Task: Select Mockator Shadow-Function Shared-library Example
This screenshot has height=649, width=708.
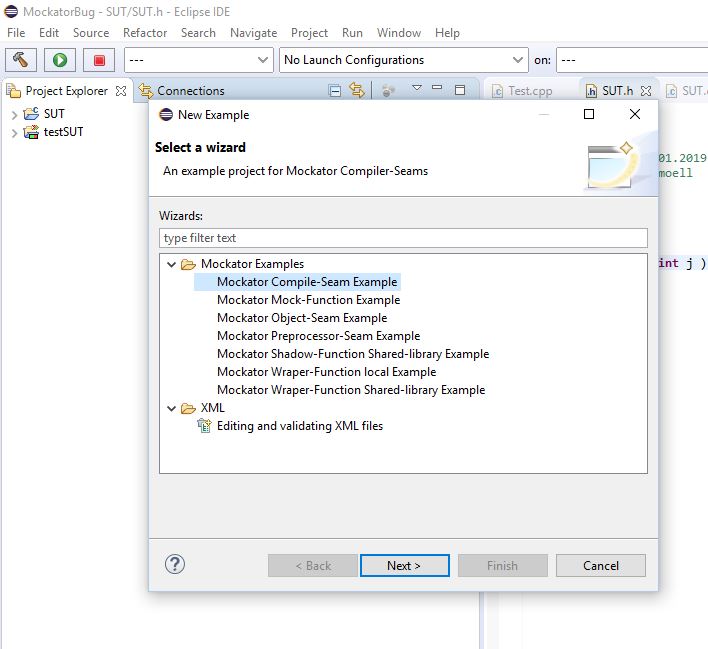Action: (353, 354)
